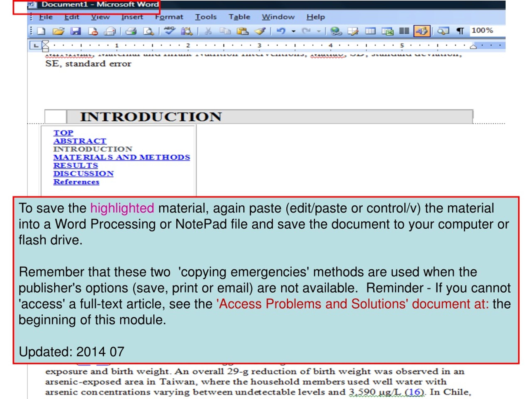Click the INTRODUCTION heading text
The image size is (532, 399).
pyautogui.click(x=151, y=117)
